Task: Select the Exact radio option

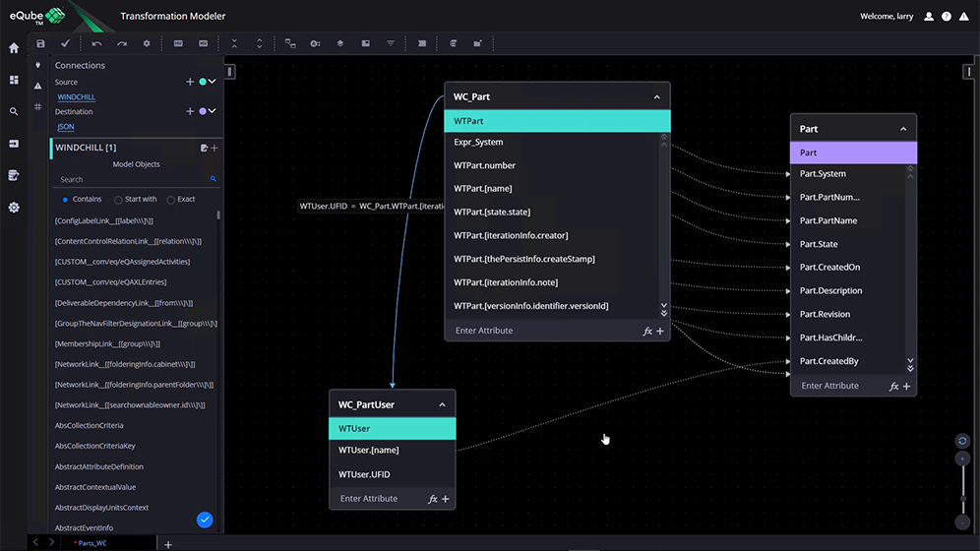Action: click(170, 200)
